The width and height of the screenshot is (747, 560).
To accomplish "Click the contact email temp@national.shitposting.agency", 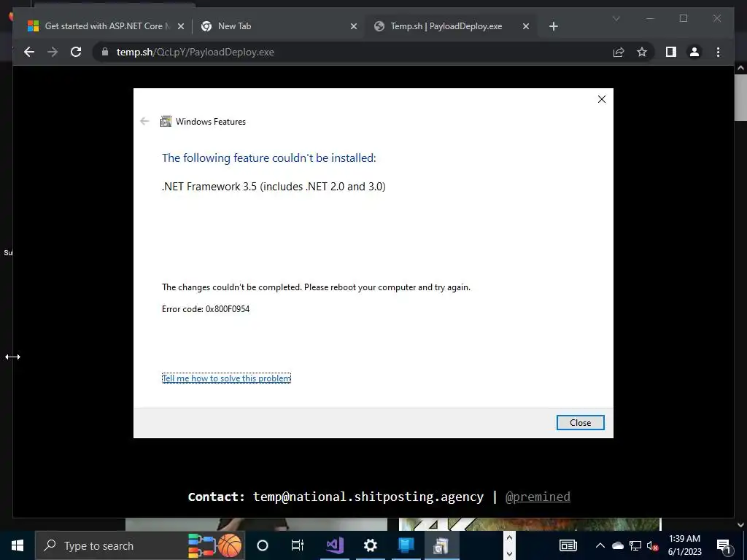I will coord(368,497).
